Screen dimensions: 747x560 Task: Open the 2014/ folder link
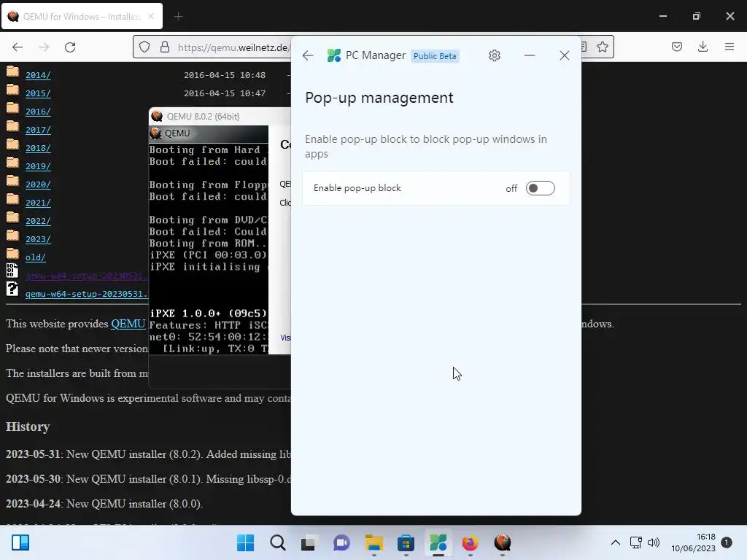38,75
